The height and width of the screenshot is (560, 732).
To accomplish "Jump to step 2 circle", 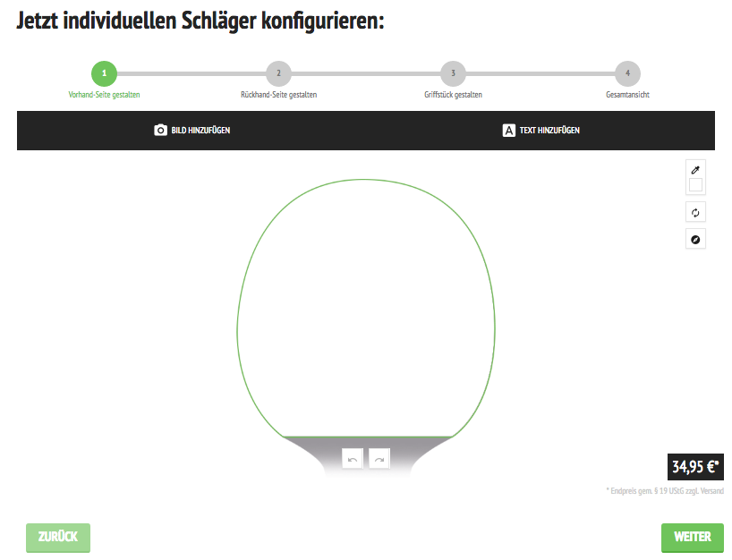I will tap(278, 73).
